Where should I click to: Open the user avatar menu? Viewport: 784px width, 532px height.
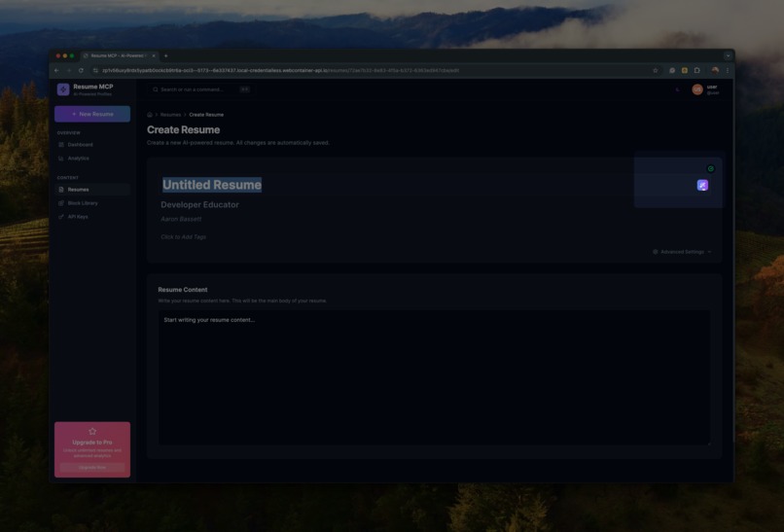[x=697, y=89]
